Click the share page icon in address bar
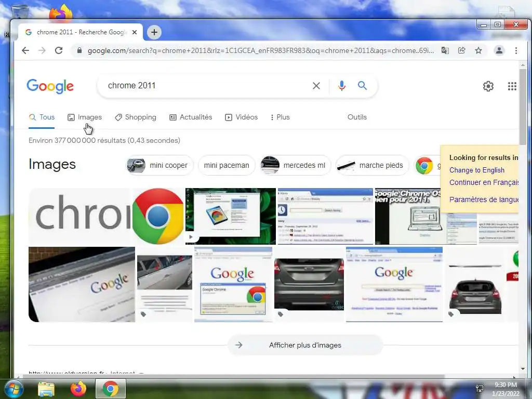 461,50
